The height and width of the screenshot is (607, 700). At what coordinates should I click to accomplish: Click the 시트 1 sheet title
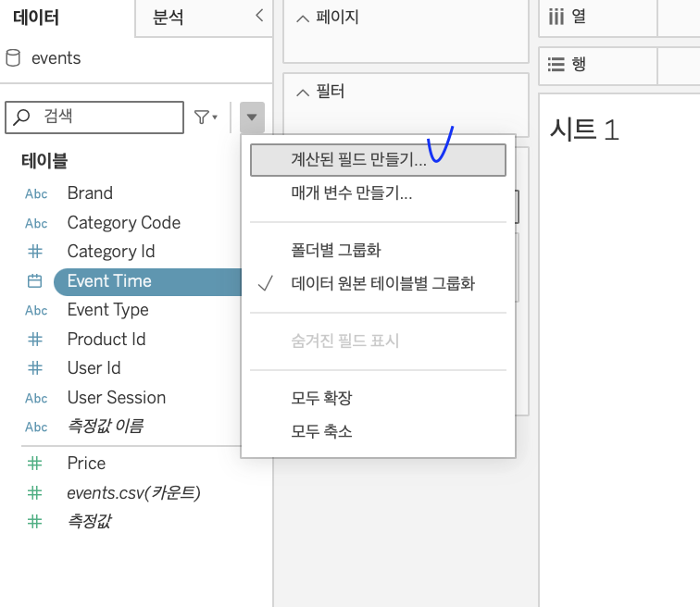coord(584,130)
